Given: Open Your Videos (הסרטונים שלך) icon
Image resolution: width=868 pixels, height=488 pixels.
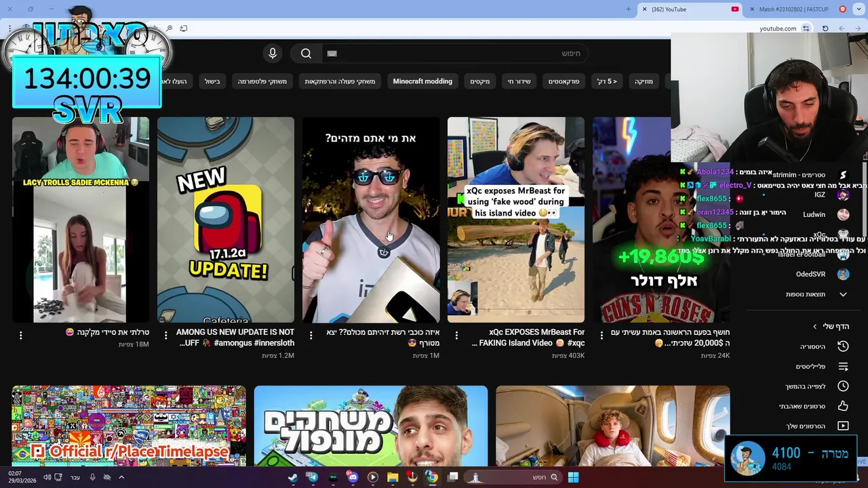Looking at the screenshot, I should [843, 426].
